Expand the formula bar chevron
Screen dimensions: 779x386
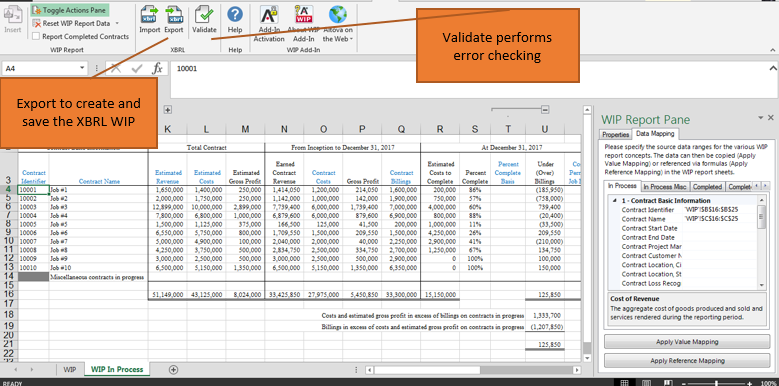(x=773, y=68)
